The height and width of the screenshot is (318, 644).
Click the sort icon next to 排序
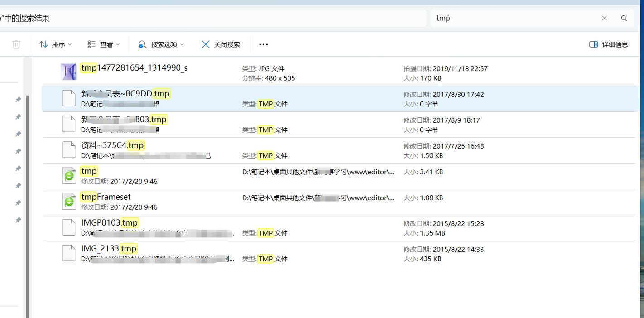[43, 44]
